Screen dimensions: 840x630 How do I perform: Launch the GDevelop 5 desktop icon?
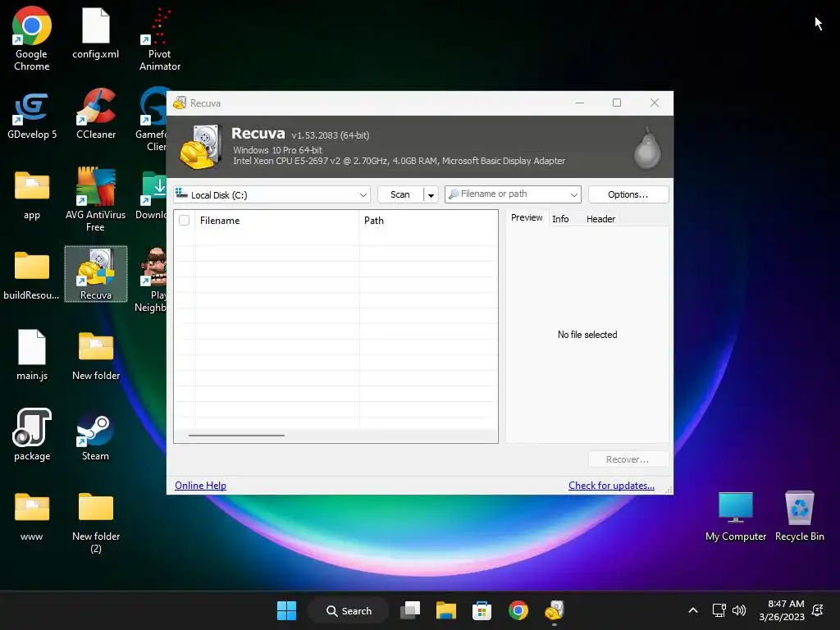tap(32, 115)
